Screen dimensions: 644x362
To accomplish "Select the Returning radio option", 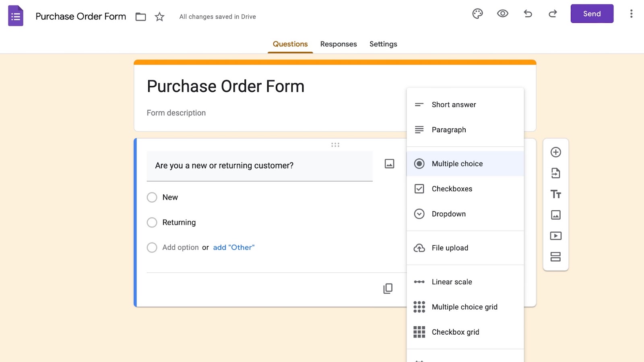I will [152, 222].
